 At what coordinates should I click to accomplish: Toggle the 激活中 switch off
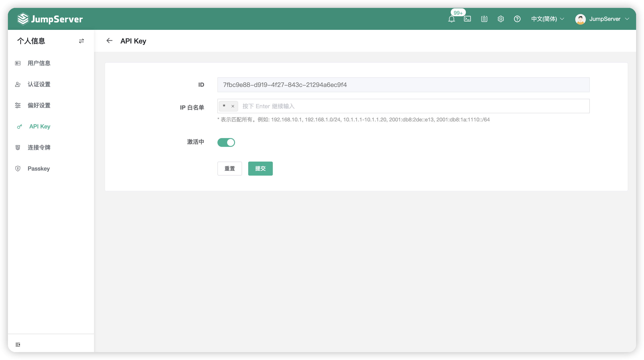pos(226,142)
